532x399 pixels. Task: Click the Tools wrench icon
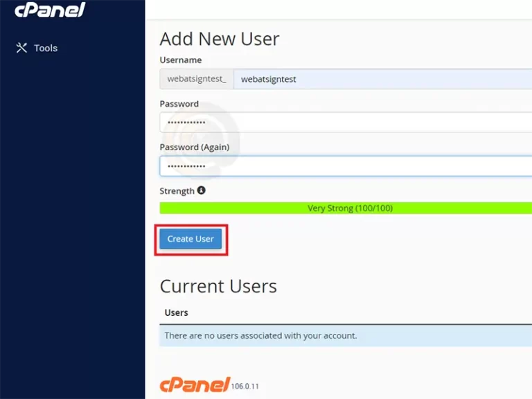(21, 48)
